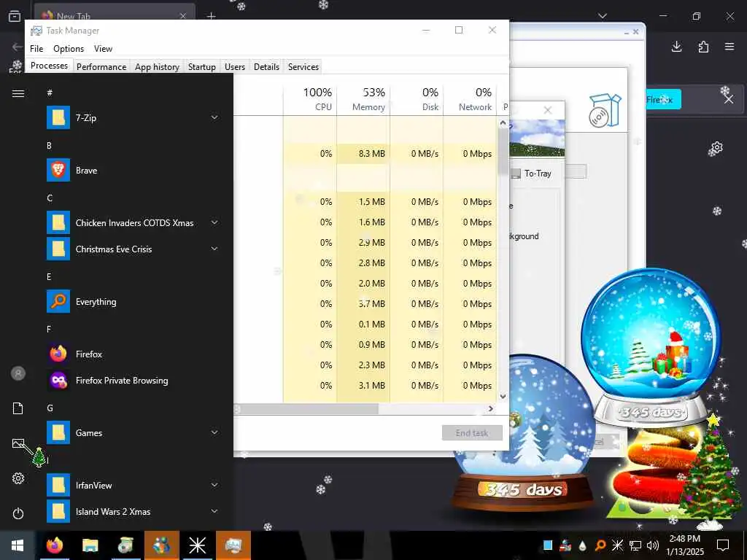
Task: Click the snowflake app taskbar icon
Action: click(197, 545)
